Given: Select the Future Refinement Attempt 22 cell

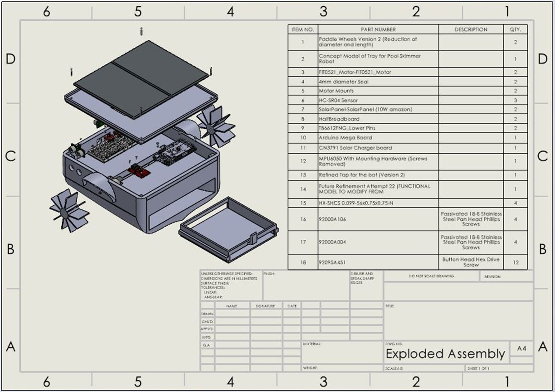Looking at the screenshot, I should coord(378,189).
